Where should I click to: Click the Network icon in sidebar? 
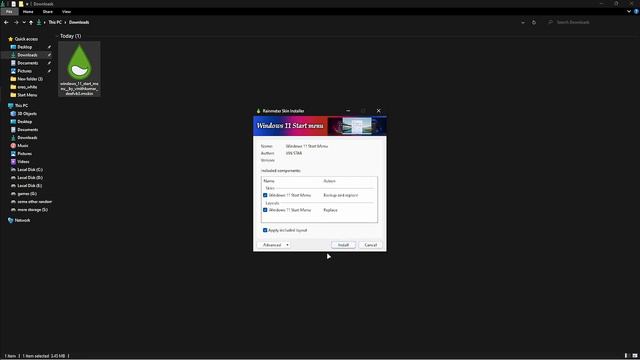point(11,220)
